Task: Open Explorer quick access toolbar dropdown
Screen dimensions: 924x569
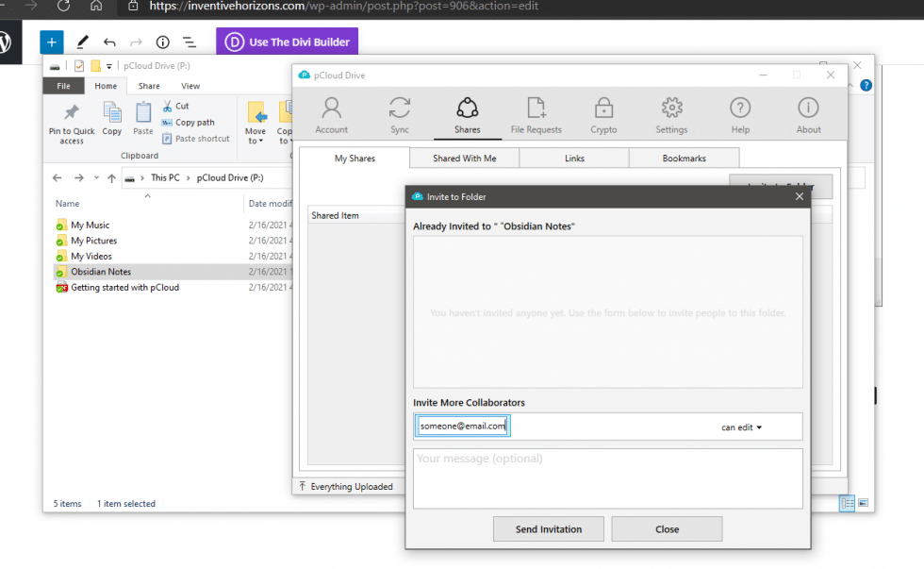Action: pos(109,66)
